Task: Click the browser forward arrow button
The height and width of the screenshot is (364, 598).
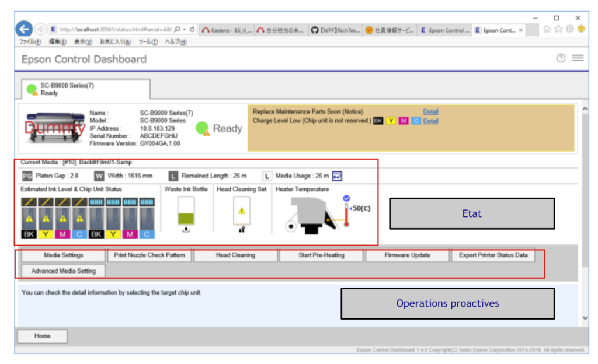Action: tap(40, 29)
